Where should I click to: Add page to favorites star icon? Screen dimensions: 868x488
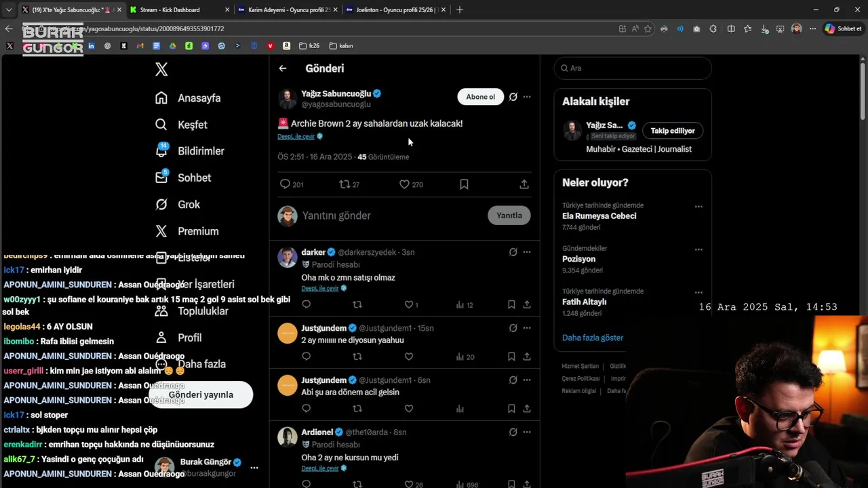pyautogui.click(x=648, y=28)
